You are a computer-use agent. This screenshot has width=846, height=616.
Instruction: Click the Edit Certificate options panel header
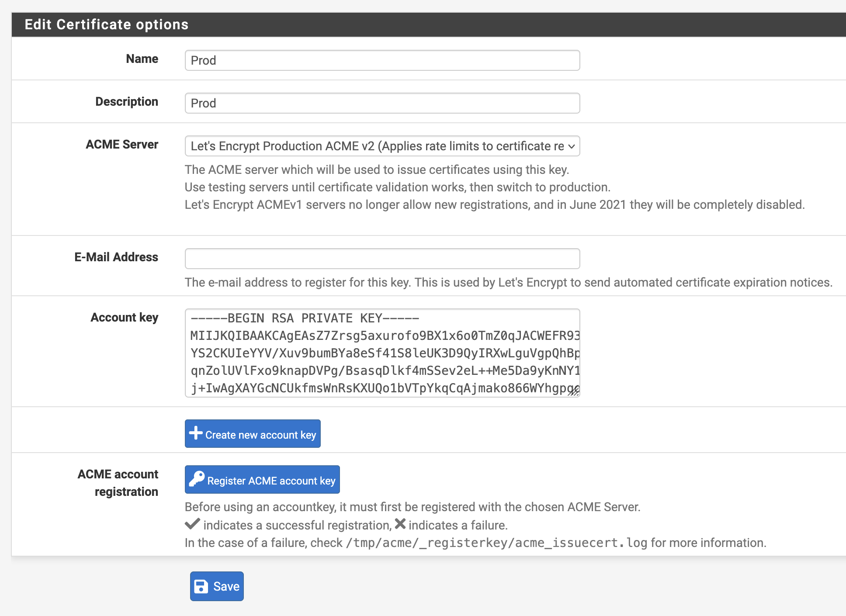point(106,24)
